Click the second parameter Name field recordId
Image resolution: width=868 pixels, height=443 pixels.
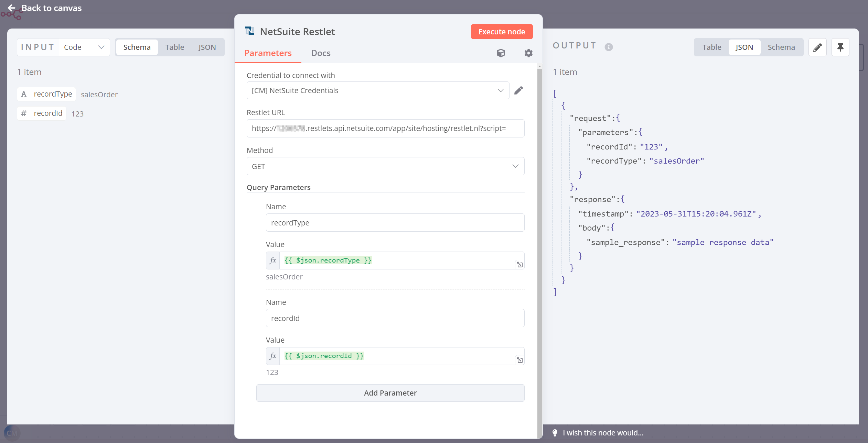pyautogui.click(x=395, y=318)
